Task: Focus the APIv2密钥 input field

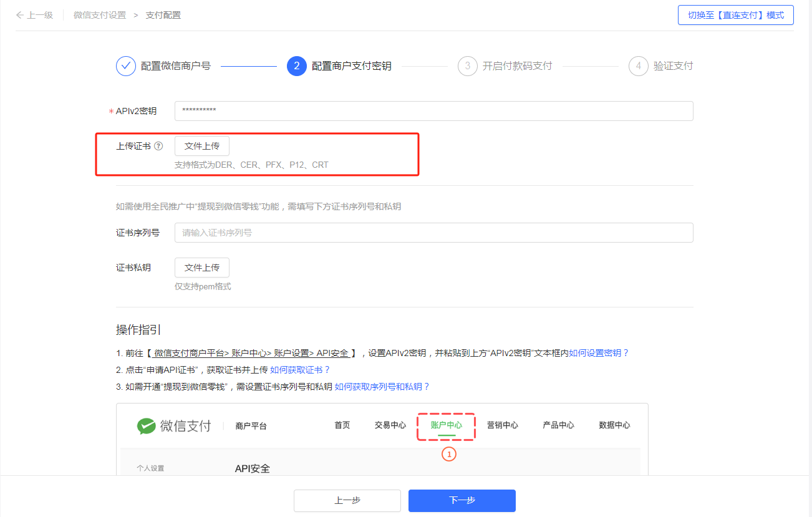Action: click(x=434, y=111)
